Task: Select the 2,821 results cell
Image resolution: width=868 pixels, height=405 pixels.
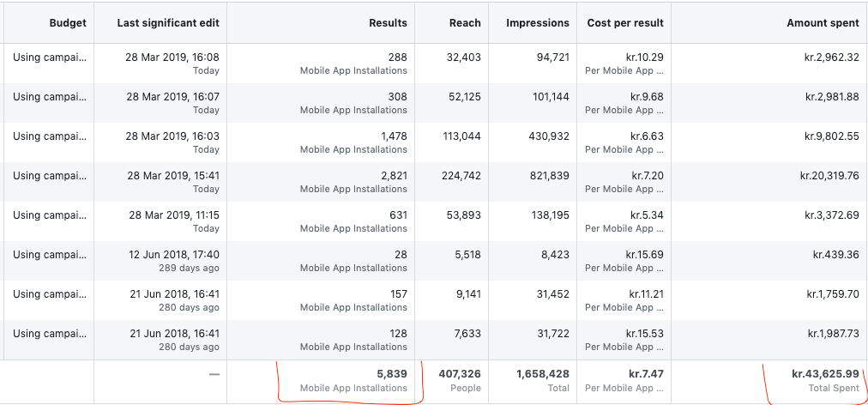Action: (321, 182)
